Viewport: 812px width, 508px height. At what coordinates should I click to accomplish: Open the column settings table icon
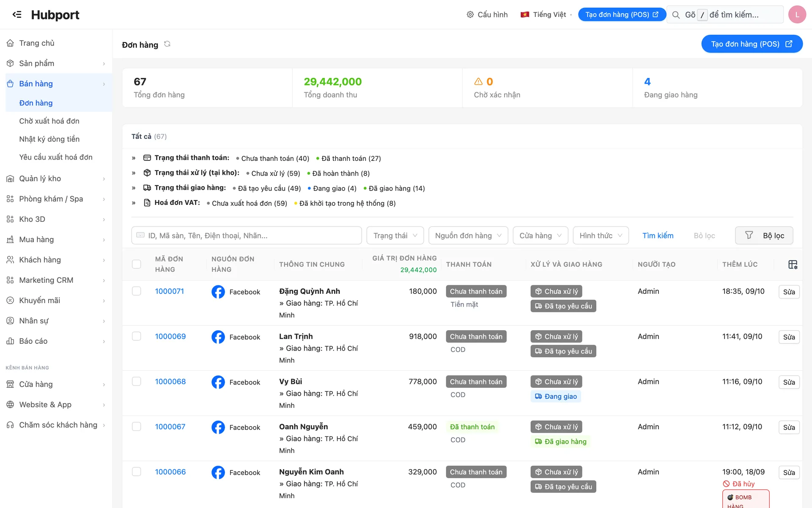click(x=793, y=265)
